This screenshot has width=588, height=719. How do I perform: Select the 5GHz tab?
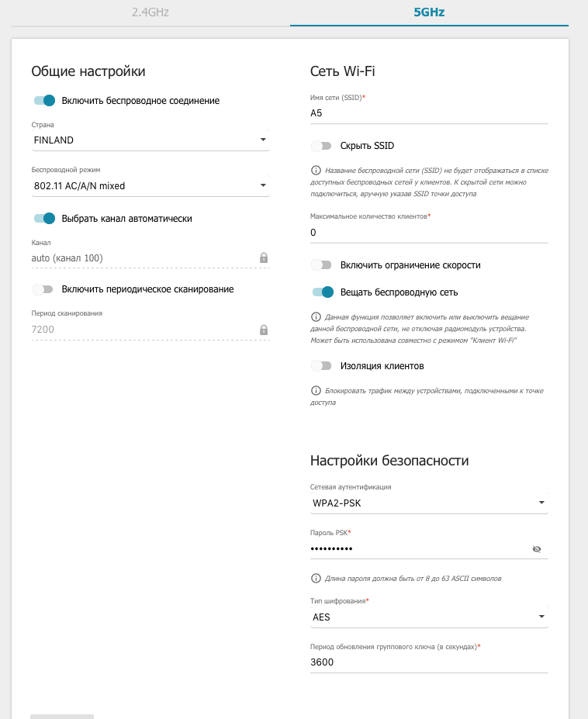(x=429, y=12)
